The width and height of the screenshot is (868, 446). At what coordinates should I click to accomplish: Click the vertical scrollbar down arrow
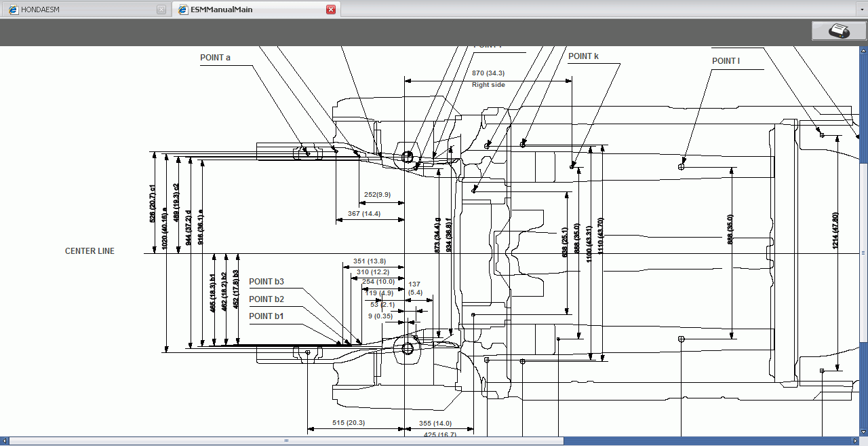point(863,432)
